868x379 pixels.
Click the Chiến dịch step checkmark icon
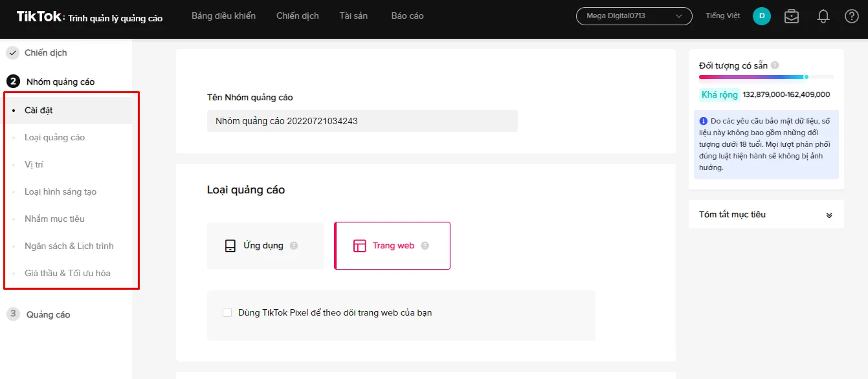pos(12,53)
